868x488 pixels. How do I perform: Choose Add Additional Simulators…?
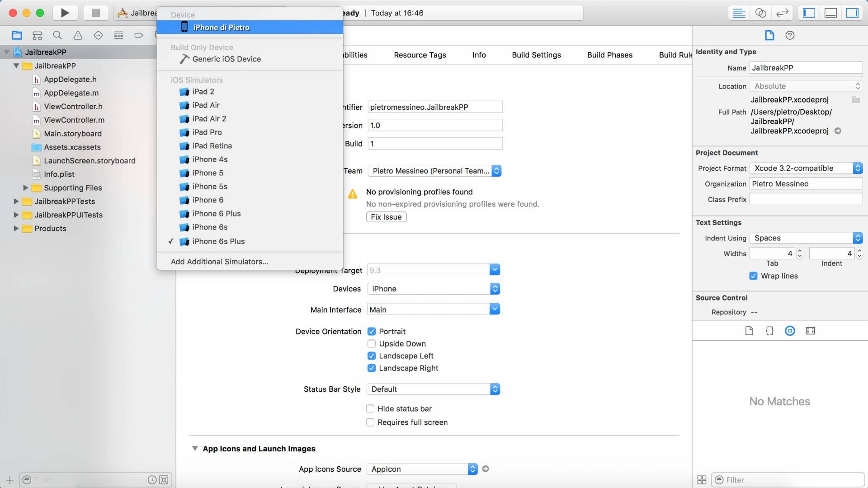click(250, 262)
